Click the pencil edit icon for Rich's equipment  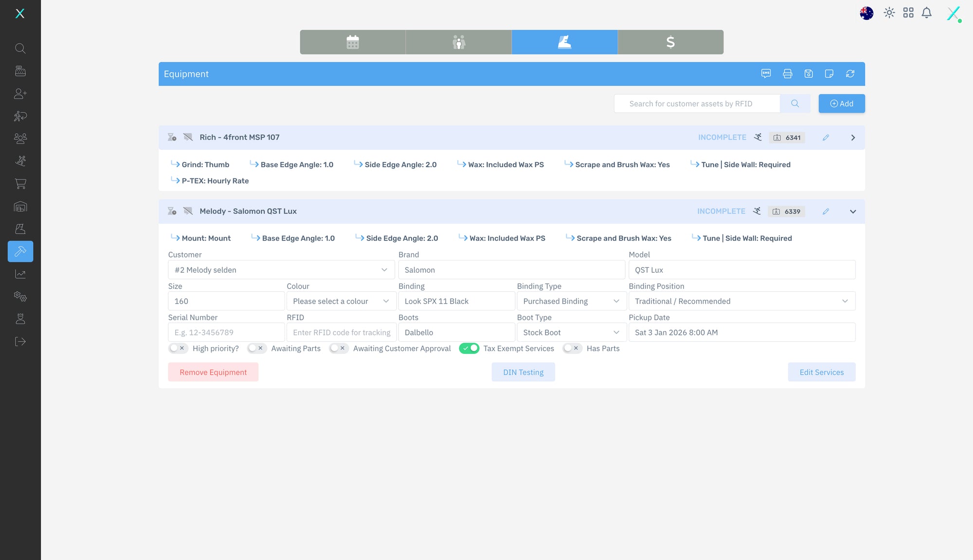826,138
